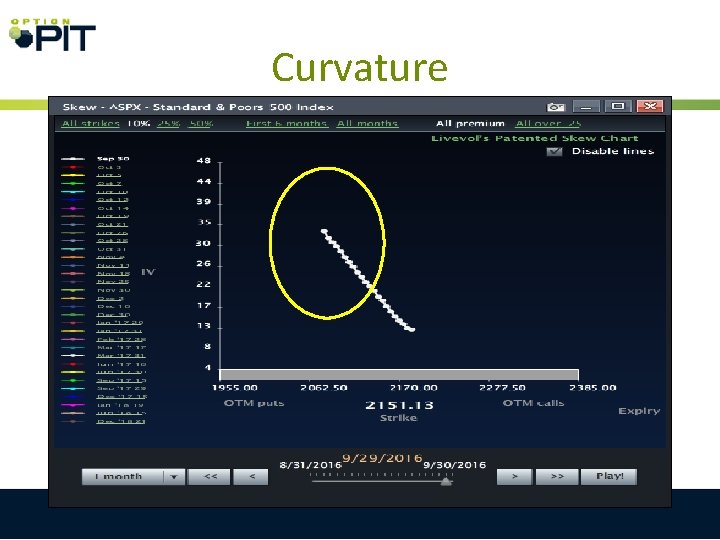
Task: Click the << fast rewind button
Action: coord(209,477)
